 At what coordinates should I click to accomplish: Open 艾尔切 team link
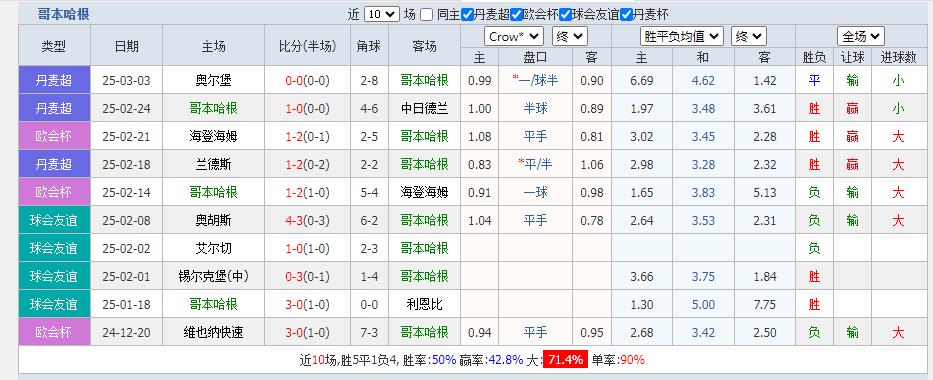pos(213,248)
